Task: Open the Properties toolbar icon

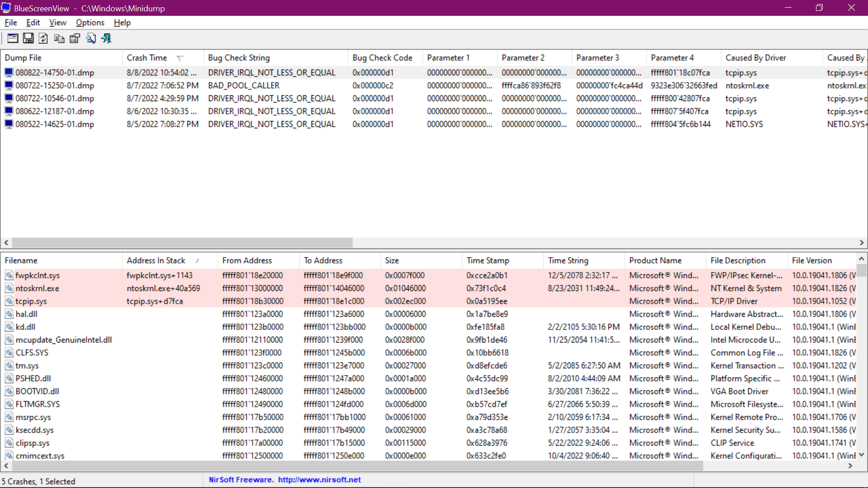Action: point(75,38)
